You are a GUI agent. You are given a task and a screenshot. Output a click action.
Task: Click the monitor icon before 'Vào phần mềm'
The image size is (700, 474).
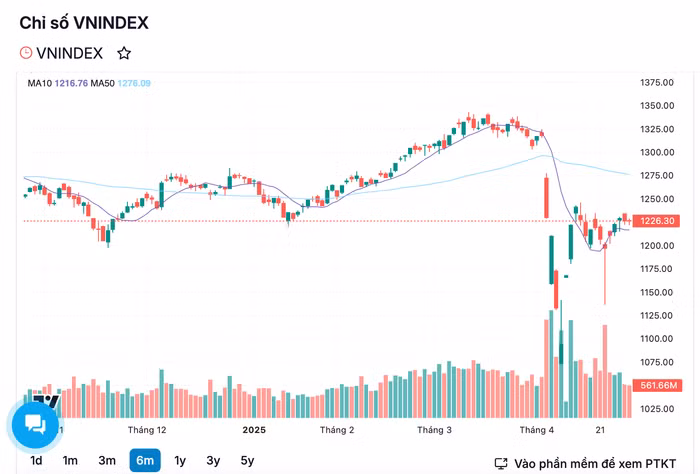pyautogui.click(x=501, y=464)
